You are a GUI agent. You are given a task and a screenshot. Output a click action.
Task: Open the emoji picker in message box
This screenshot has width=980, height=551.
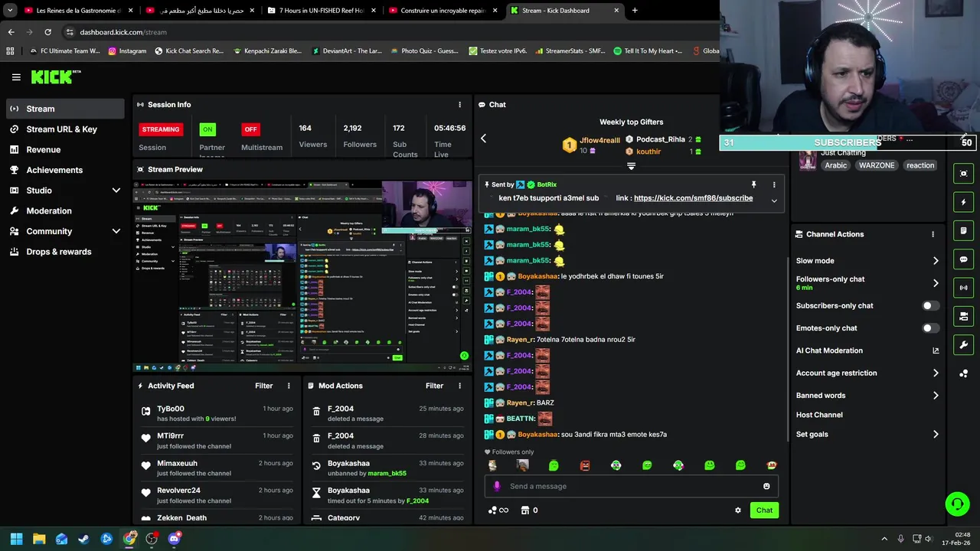click(766, 486)
